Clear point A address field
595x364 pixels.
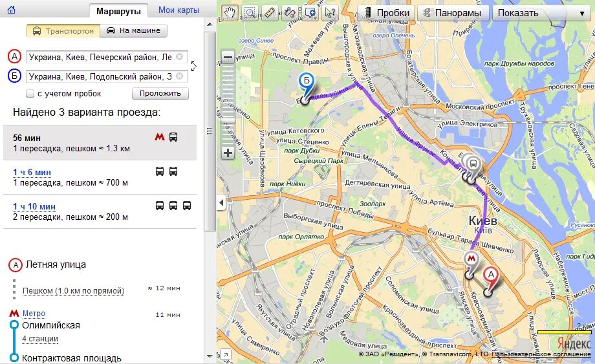pos(180,57)
